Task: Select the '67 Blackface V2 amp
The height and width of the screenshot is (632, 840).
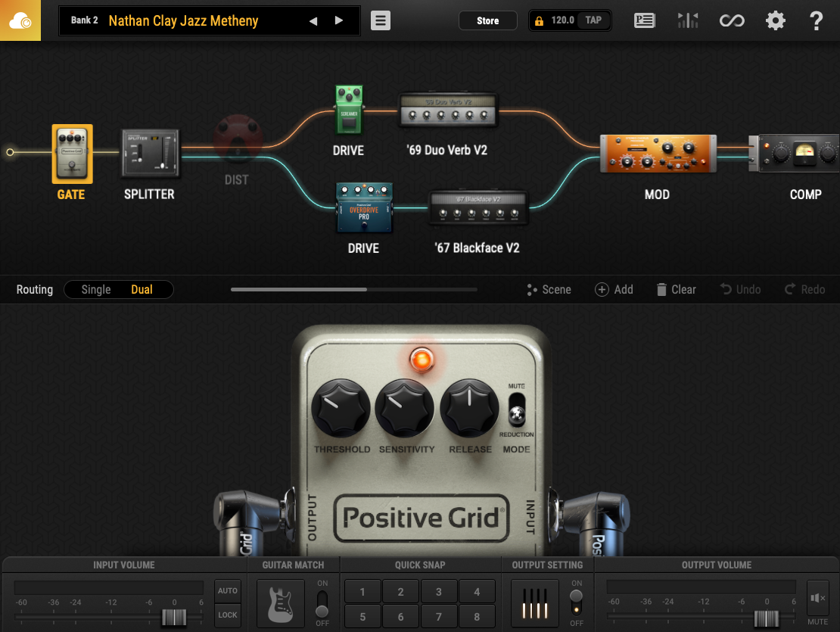Action: [x=478, y=209]
